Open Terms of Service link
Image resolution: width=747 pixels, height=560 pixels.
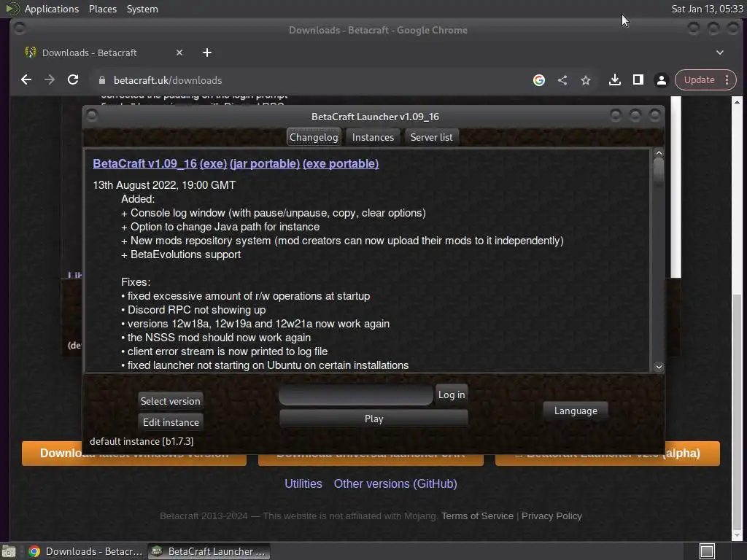point(477,516)
